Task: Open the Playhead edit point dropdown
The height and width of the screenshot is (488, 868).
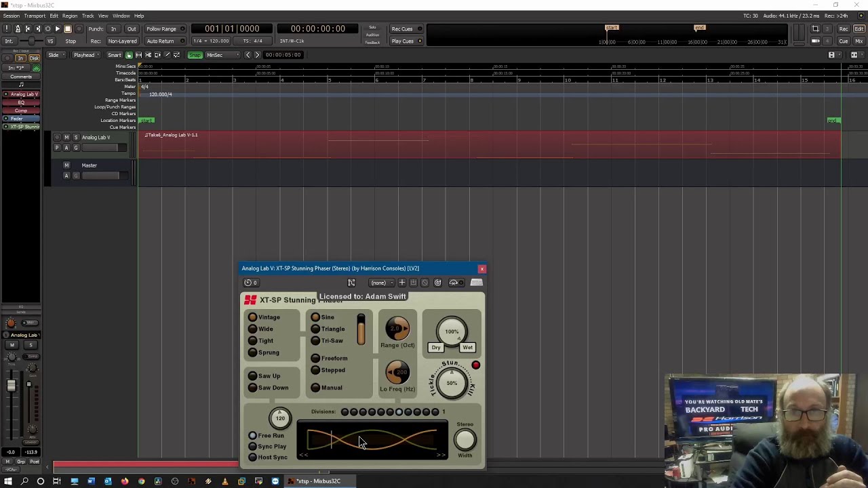Action: tap(86, 55)
